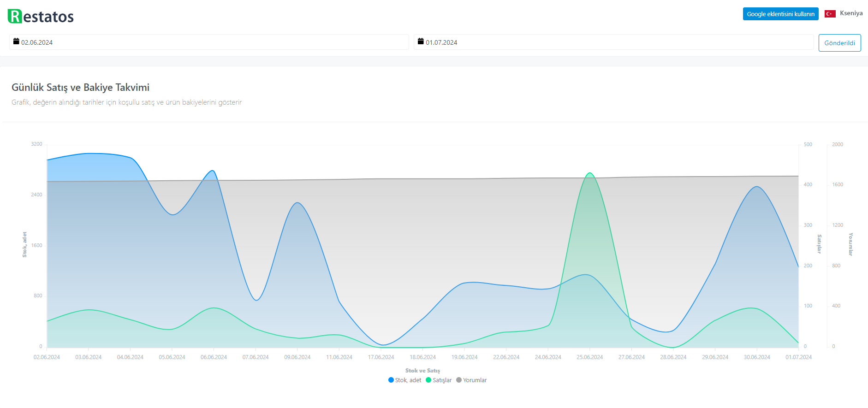Click the green sales peak on 25.06.2024
The height and width of the screenshot is (408, 868).
[589, 173]
